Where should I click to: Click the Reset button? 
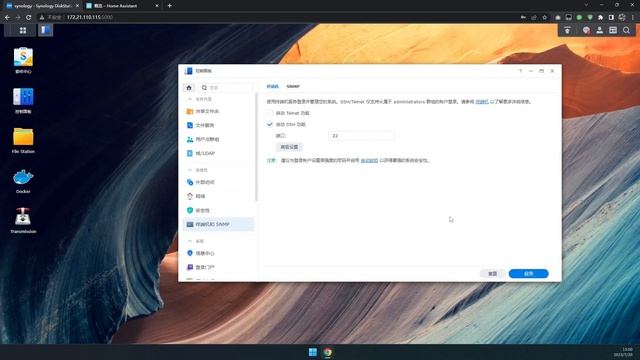pos(493,274)
